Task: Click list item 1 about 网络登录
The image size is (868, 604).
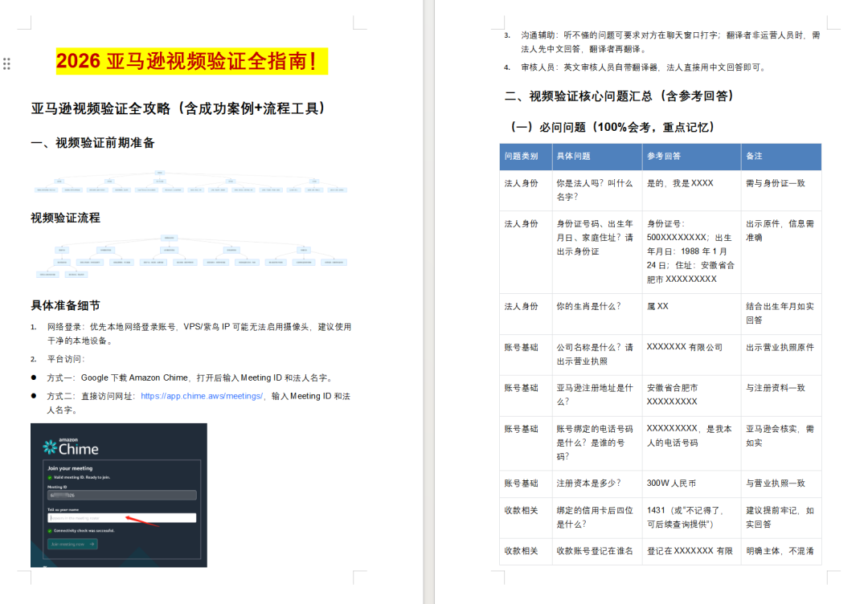Action: 191,333
